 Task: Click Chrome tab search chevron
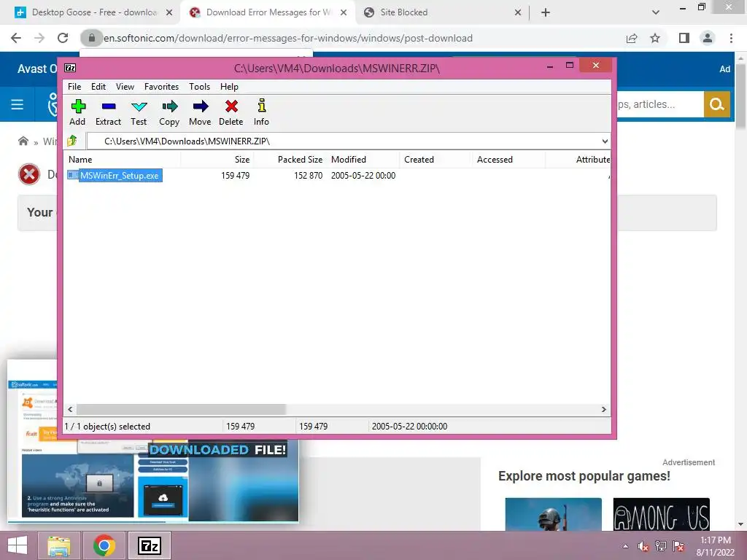(656, 12)
